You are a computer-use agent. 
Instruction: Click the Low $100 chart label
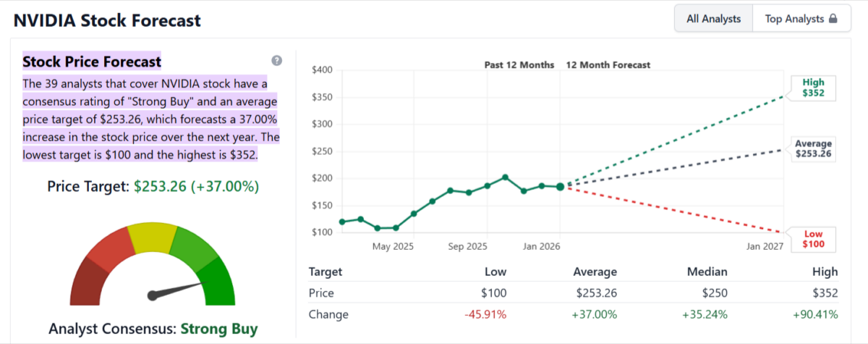coord(813,239)
